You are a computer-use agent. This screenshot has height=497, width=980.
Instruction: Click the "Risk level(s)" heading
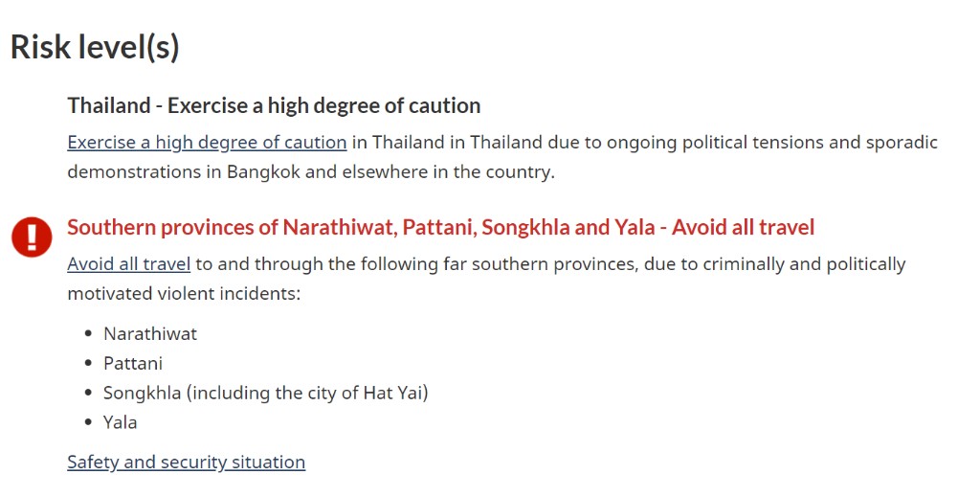coord(95,46)
